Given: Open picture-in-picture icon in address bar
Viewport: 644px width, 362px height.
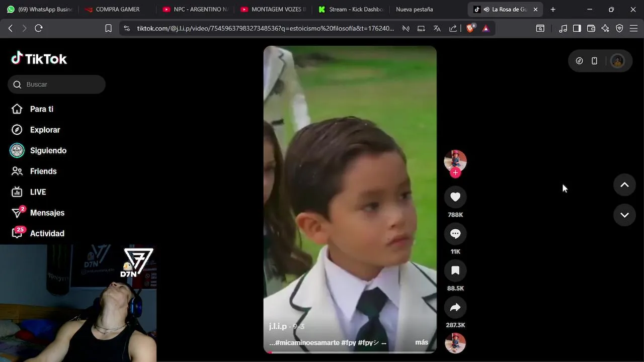Looking at the screenshot, I should tap(421, 29).
